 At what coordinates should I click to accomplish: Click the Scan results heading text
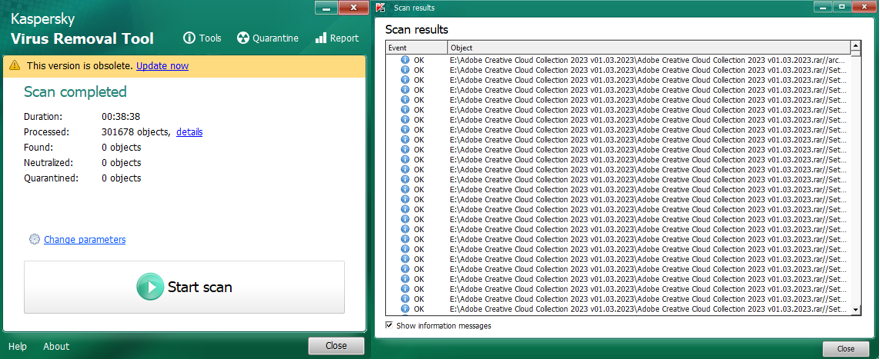click(x=417, y=30)
